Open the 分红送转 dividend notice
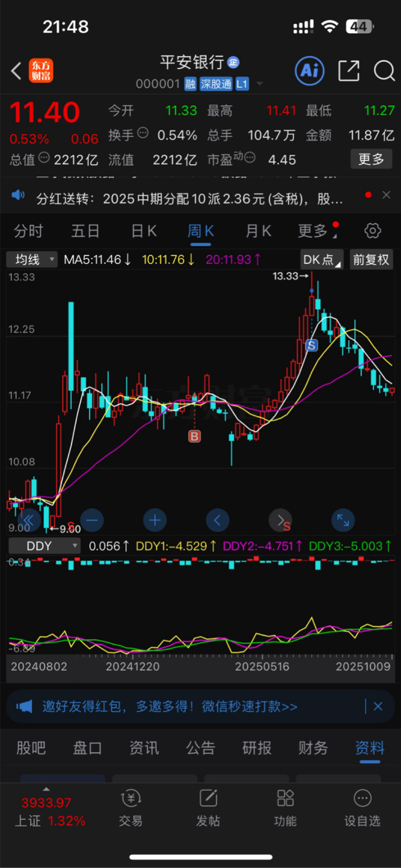401x868 pixels. (190, 199)
